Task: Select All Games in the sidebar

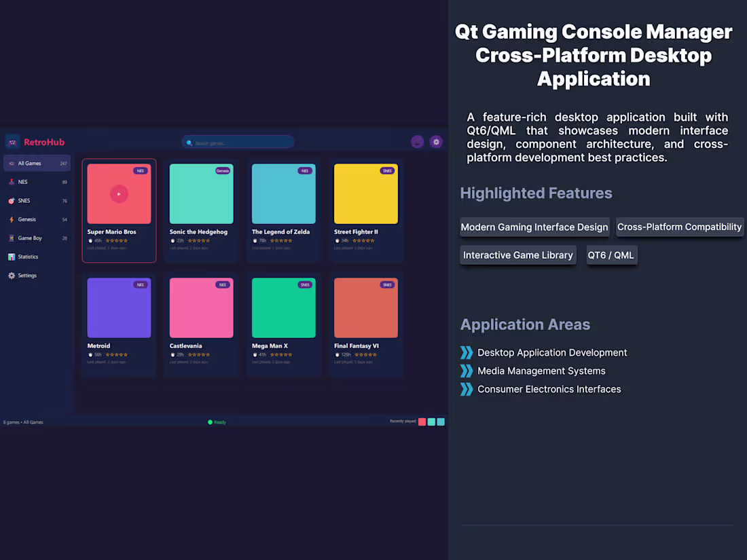Action: [x=29, y=163]
